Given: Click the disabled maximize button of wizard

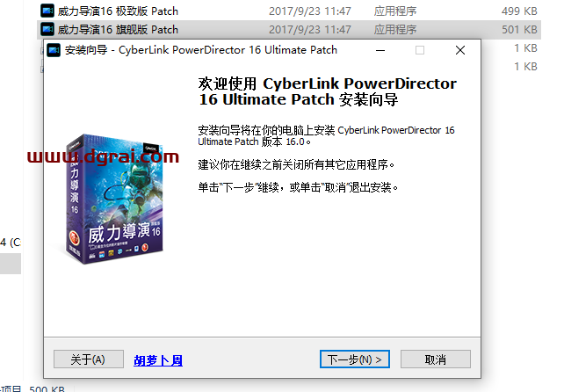Looking at the screenshot, I should point(420,50).
